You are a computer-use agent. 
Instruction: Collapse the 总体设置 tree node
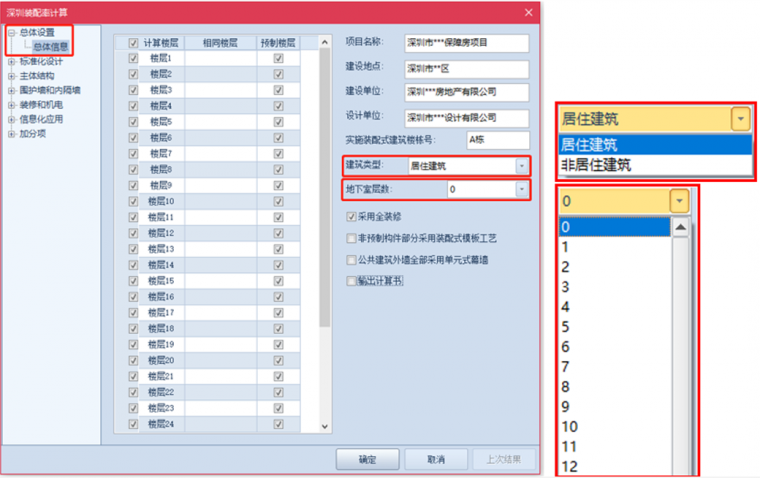click(11, 33)
